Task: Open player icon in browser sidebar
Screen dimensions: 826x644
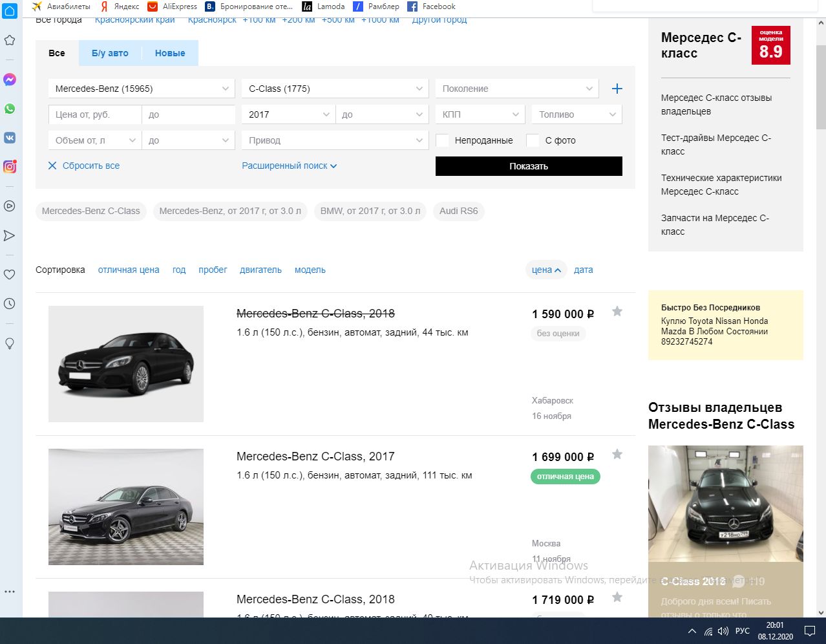Action: (10, 206)
